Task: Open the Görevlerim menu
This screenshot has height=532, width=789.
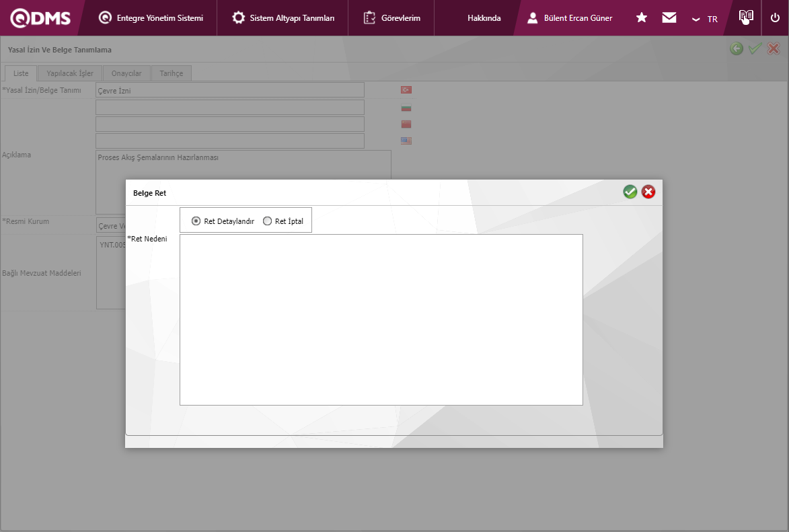Action: pyautogui.click(x=391, y=18)
